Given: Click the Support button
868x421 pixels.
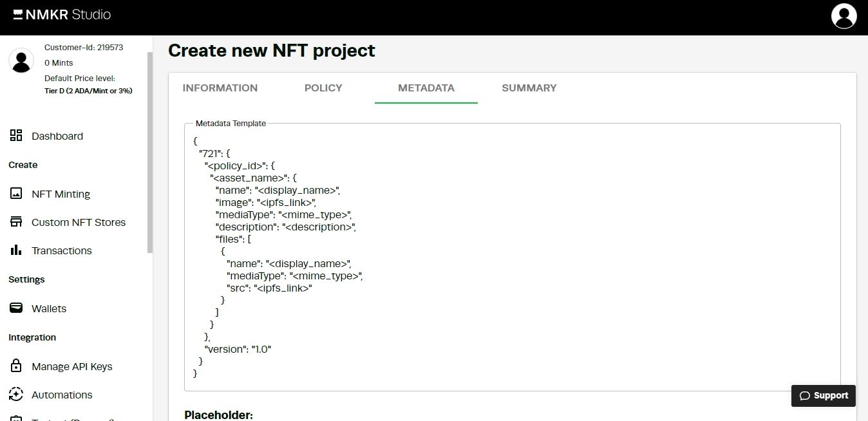Looking at the screenshot, I should pos(823,395).
